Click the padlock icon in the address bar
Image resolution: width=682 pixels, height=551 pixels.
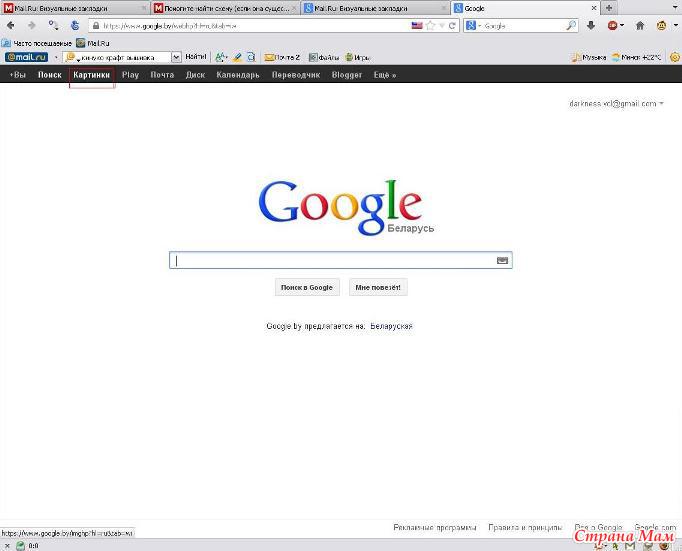pos(96,26)
